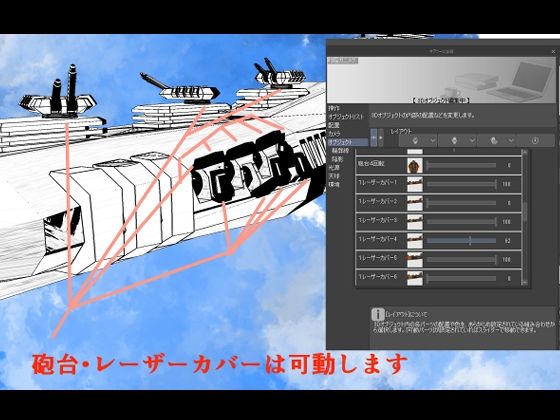Image resolution: width=560 pixels, height=420 pixels.
Task: Click the preview image with laptop
Action: [441, 80]
